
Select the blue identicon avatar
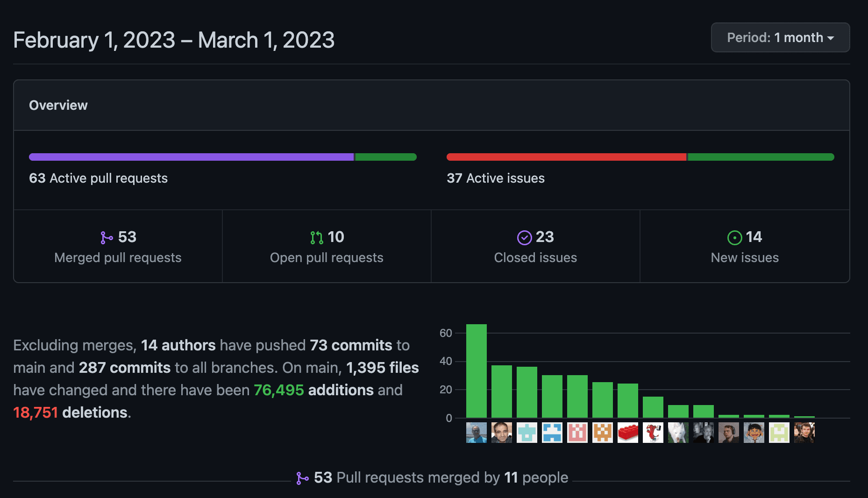click(552, 433)
